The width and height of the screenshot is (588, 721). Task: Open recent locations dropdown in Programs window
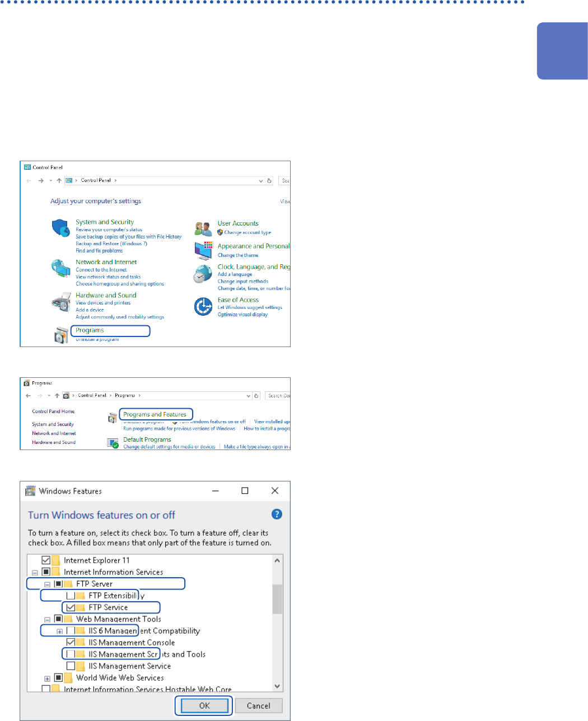[49, 396]
